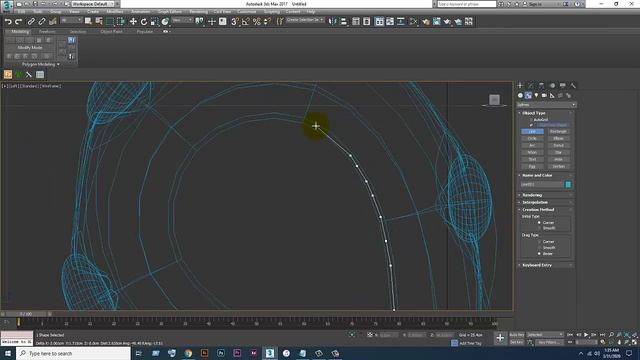640x360 pixels.
Task: Click the Mirror tool icon
Action: coord(333,21)
